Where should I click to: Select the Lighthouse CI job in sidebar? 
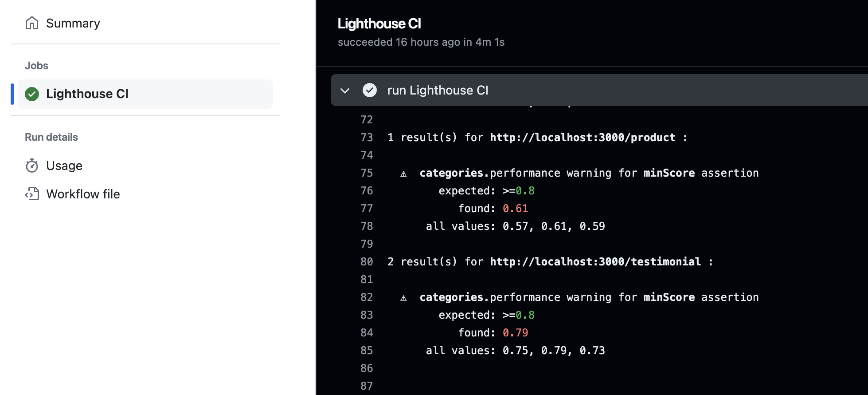point(145,94)
